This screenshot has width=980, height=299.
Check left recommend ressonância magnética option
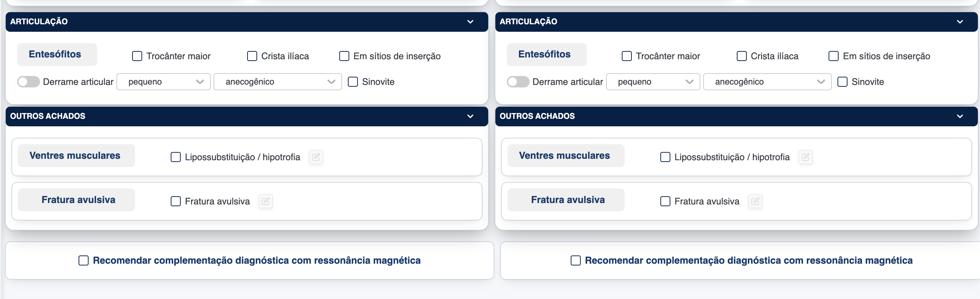pos(83,260)
